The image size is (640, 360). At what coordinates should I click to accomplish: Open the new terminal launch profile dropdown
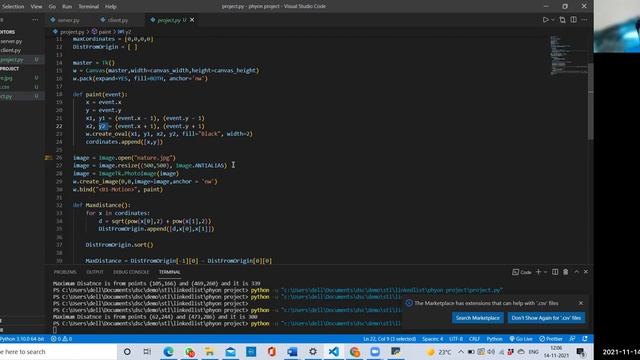[x=545, y=272]
